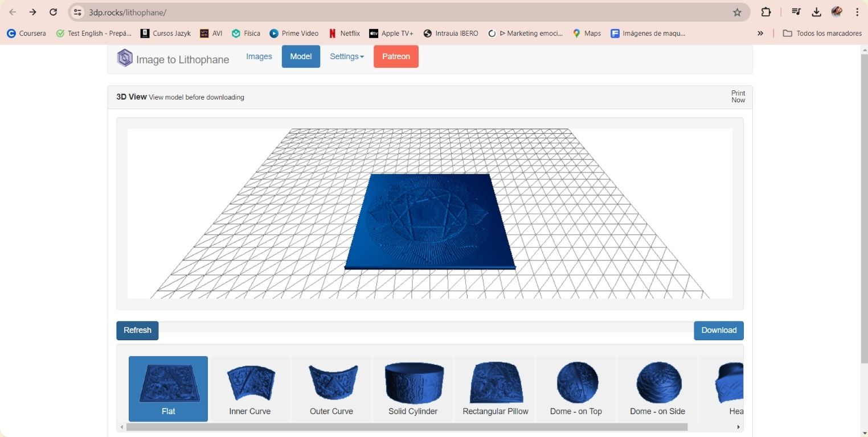Open the browser extensions puzzle icon
Image resolution: width=868 pixels, height=437 pixels.
click(766, 12)
